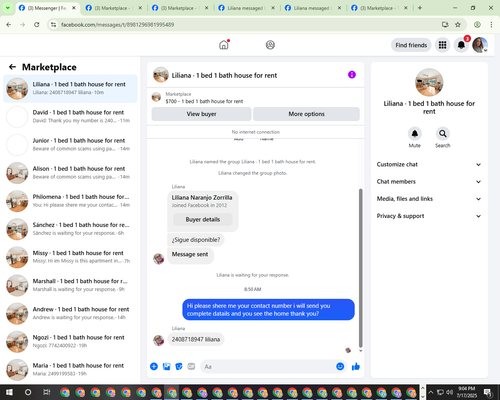Click the volume tray icon
The image size is (500, 400).
450,392
